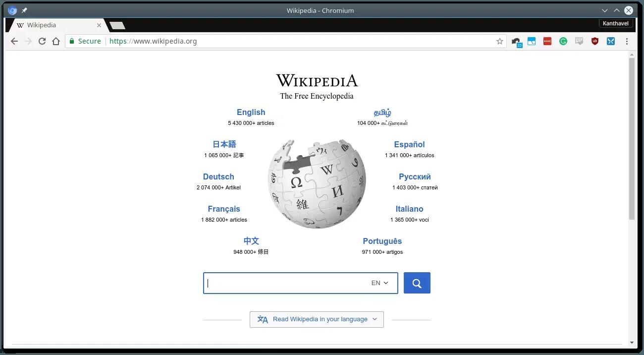Reload the Wikipedia page
Viewport: 644px width, 355px height.
tap(42, 41)
